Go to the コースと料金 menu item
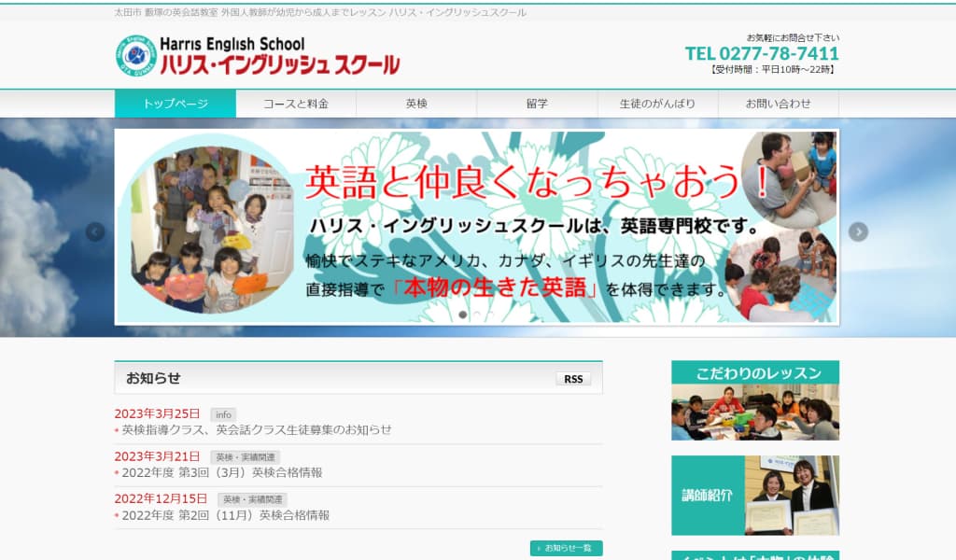Screen dimensions: 956x560 [296, 104]
